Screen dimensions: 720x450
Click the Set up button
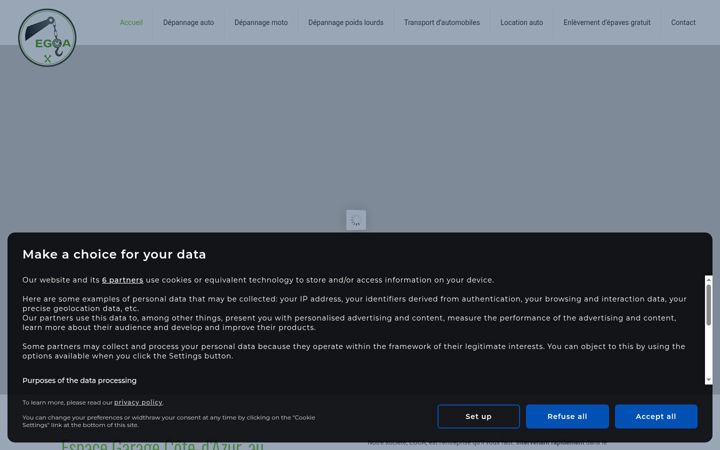478,416
